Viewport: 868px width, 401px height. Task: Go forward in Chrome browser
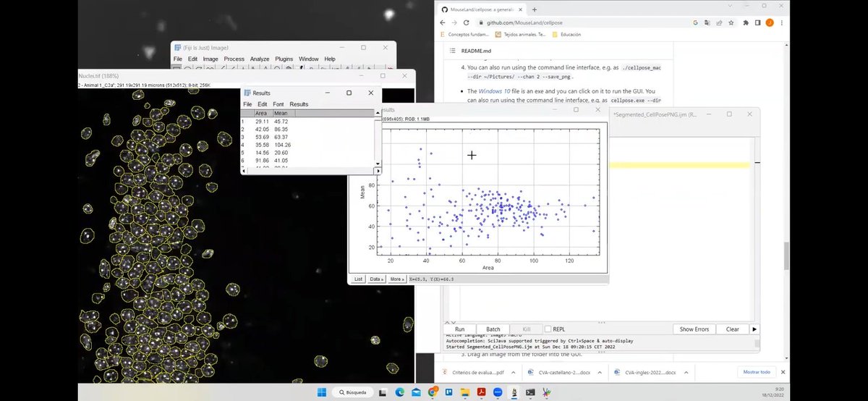point(456,23)
